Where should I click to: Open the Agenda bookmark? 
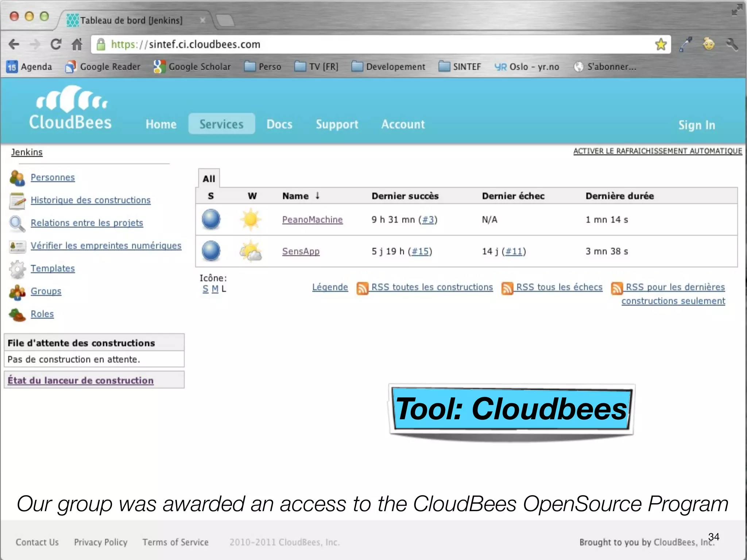coord(29,67)
